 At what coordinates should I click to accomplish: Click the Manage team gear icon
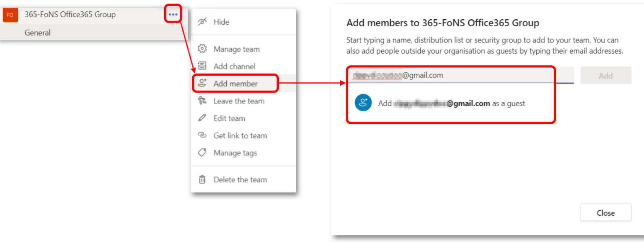point(202,49)
